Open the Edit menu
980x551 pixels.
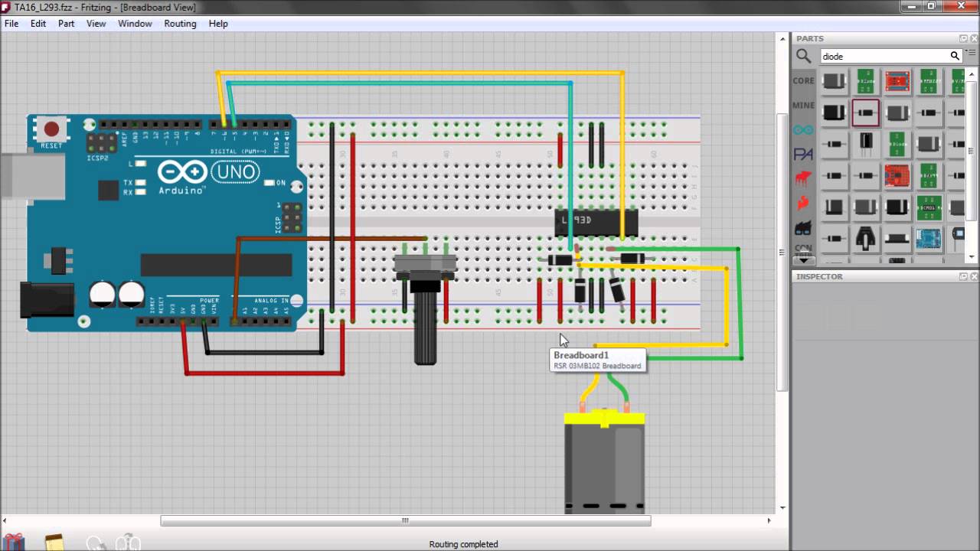38,24
